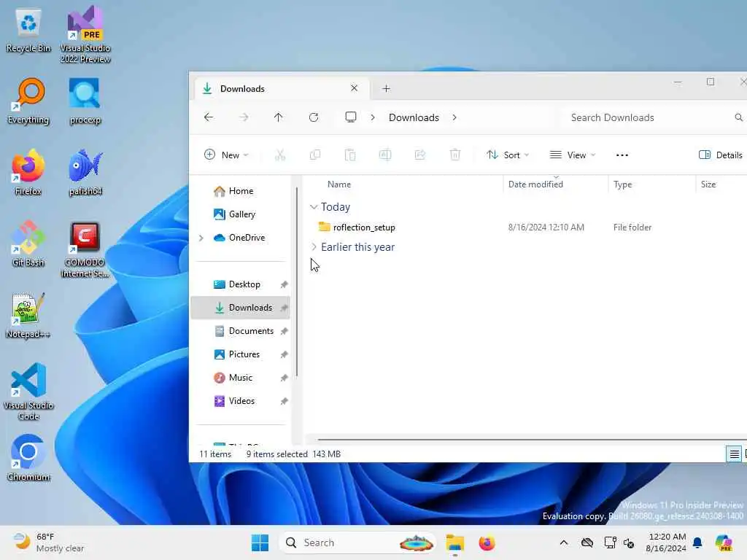Go up one folder level arrow

coord(278,117)
